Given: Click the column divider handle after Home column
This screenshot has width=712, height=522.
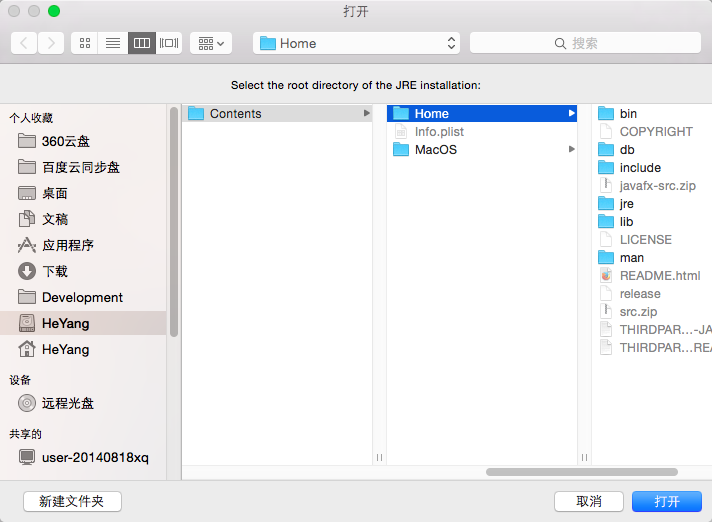Looking at the screenshot, I should 584,458.
